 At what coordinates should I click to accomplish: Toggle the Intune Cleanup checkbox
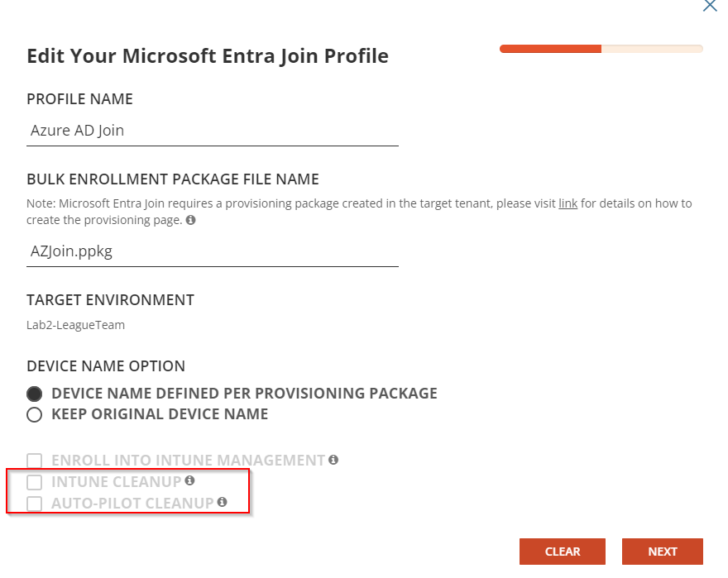pyautogui.click(x=34, y=482)
